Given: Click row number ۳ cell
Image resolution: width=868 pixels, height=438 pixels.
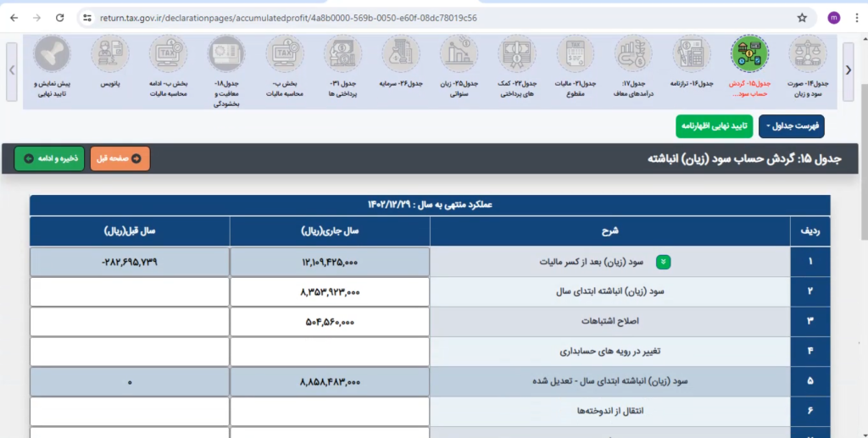Looking at the screenshot, I should click(810, 321).
